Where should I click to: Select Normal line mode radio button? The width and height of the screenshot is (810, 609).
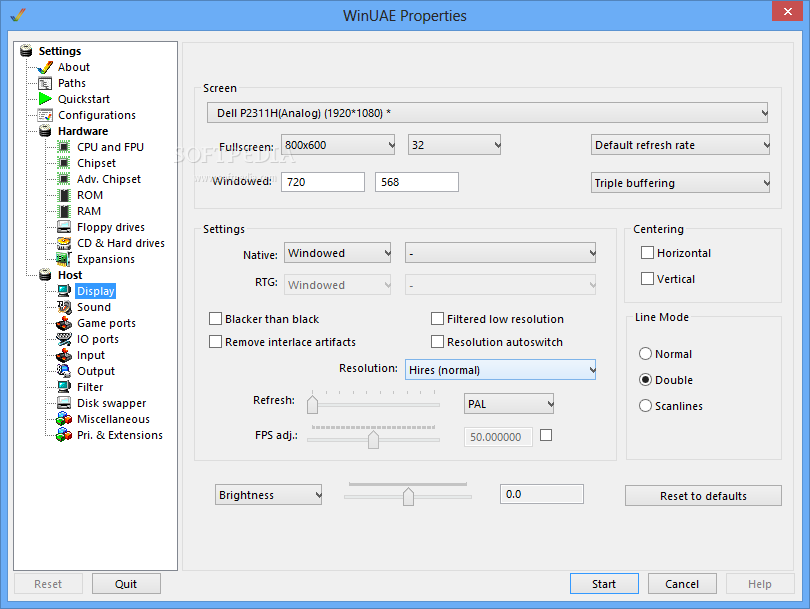point(645,354)
